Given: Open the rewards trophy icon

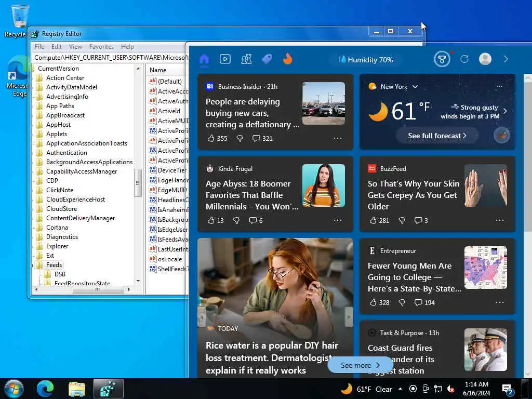Looking at the screenshot, I should pyautogui.click(x=442, y=59).
